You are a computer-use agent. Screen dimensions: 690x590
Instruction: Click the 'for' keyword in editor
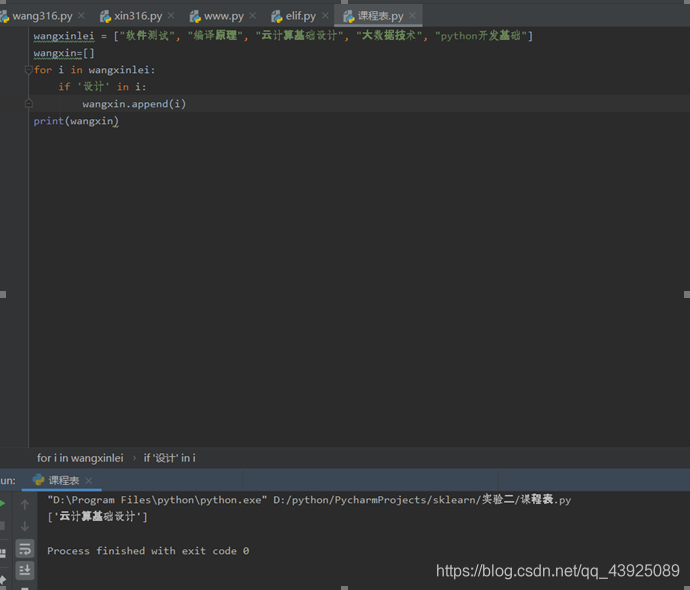pyautogui.click(x=43, y=70)
